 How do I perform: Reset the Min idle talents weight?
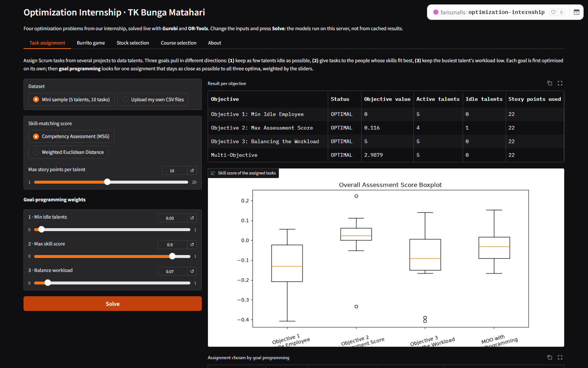pyautogui.click(x=192, y=218)
